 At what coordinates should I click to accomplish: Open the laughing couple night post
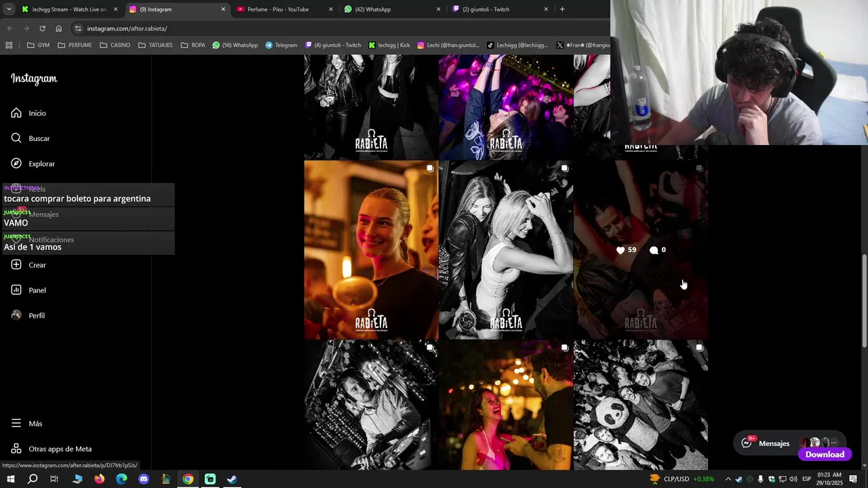point(506,405)
